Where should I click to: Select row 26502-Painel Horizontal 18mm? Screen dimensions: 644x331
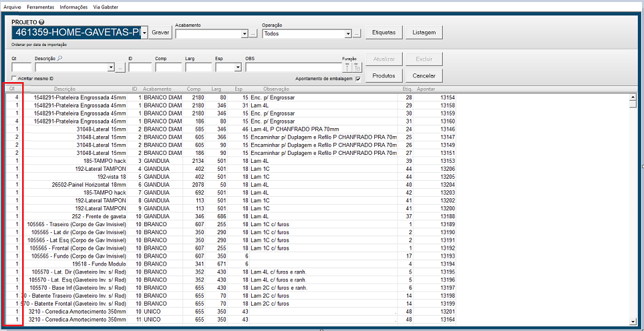click(230, 185)
